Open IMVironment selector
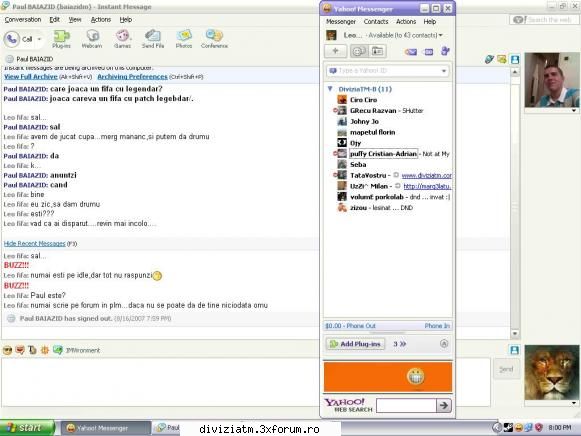This screenshot has height=436, width=581. coord(77,350)
